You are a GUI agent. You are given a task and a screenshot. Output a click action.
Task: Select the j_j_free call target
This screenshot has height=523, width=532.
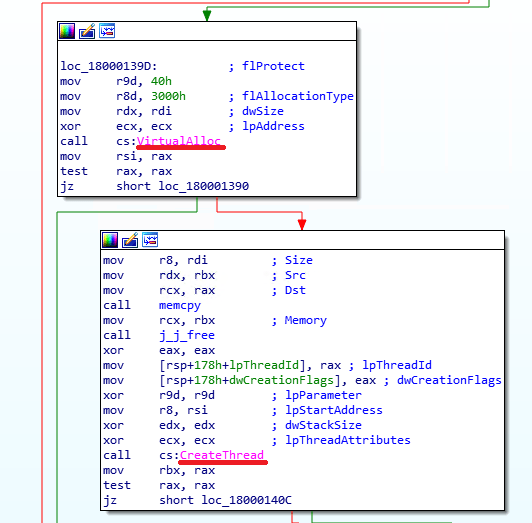point(187,335)
